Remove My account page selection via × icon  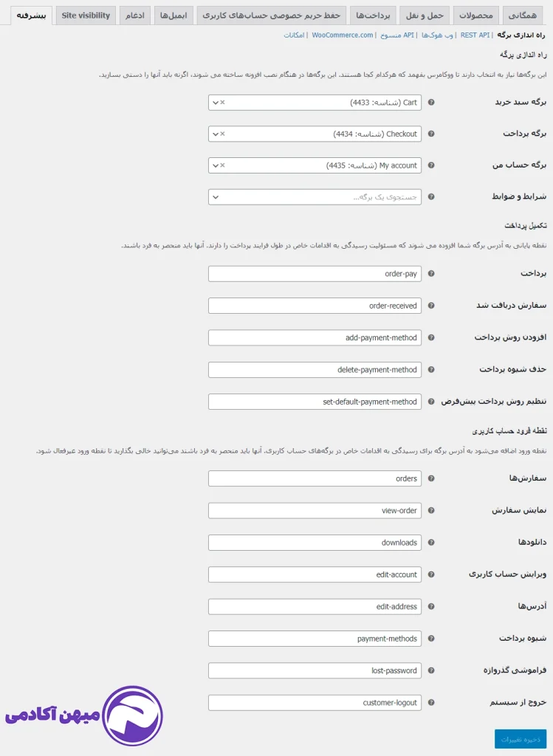tap(222, 165)
